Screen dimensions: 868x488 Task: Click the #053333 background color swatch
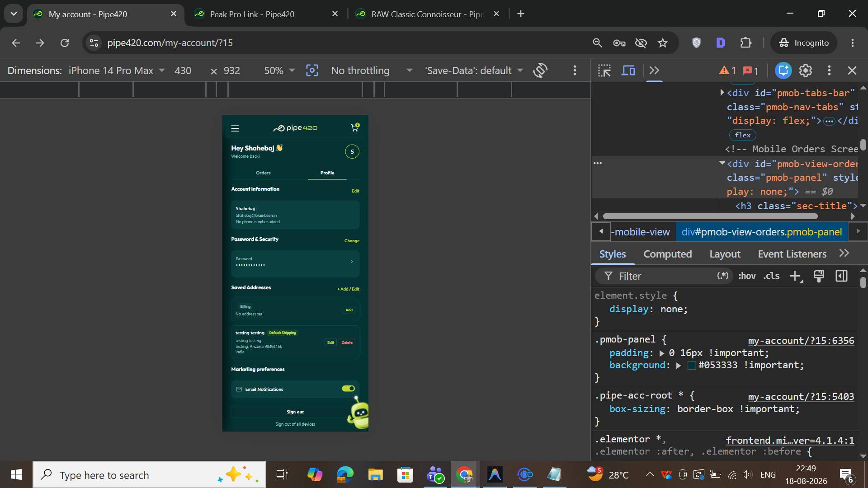692,365
